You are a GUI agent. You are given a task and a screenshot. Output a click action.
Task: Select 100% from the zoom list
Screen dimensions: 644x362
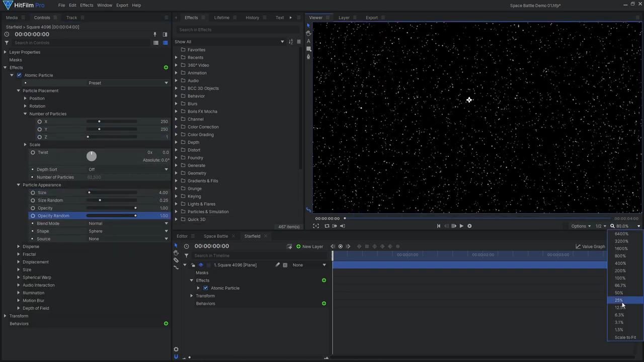pos(625,278)
